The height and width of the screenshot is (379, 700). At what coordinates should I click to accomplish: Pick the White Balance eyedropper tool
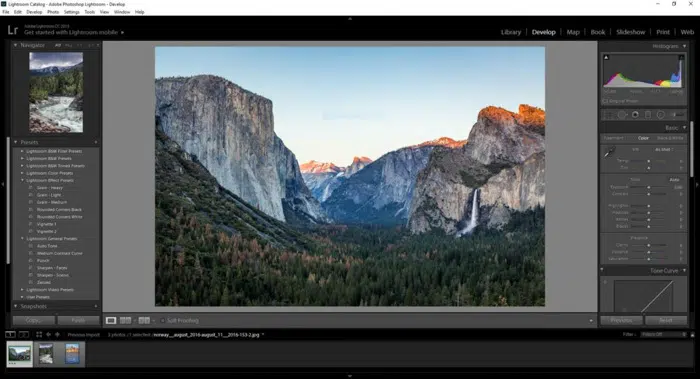pyautogui.click(x=609, y=153)
